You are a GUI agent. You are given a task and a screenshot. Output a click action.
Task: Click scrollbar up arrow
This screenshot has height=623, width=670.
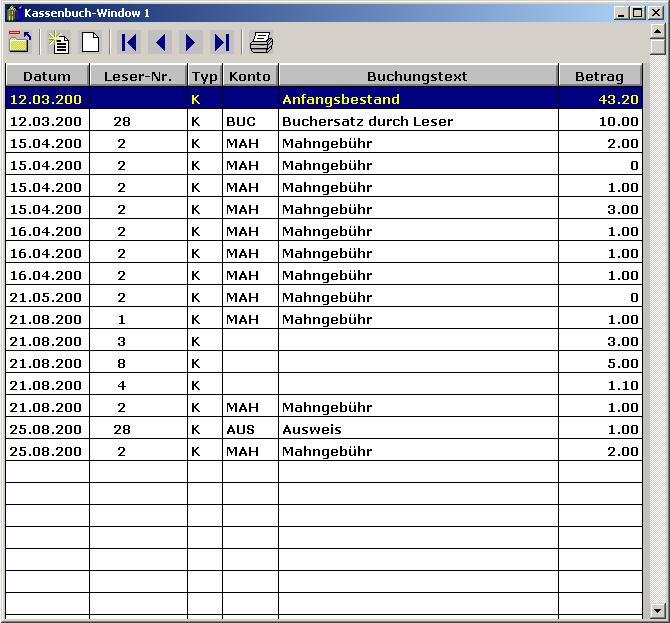pyautogui.click(x=657, y=31)
